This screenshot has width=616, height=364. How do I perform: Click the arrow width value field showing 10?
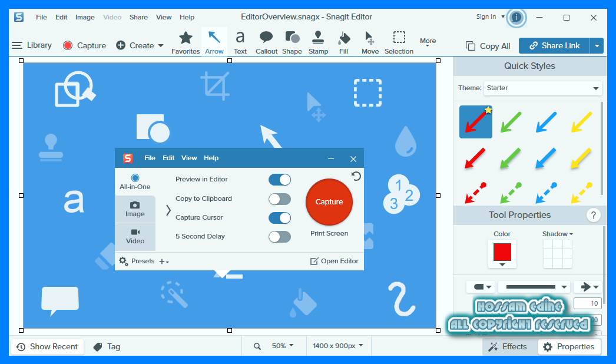(588, 303)
